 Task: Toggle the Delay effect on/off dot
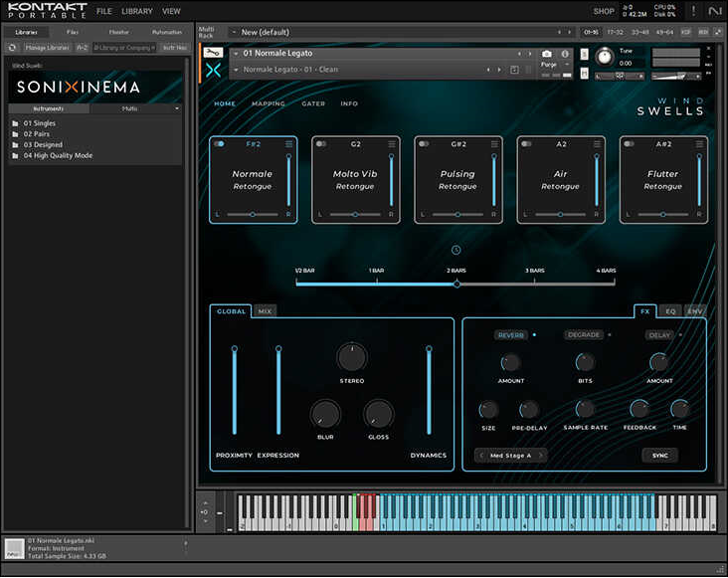tap(680, 334)
